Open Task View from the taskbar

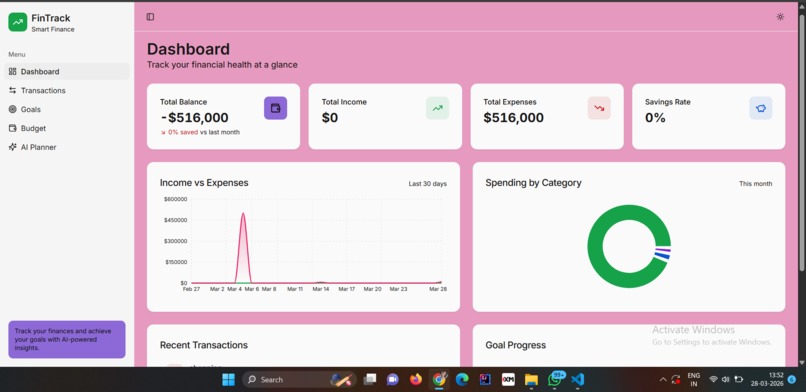[x=370, y=380]
